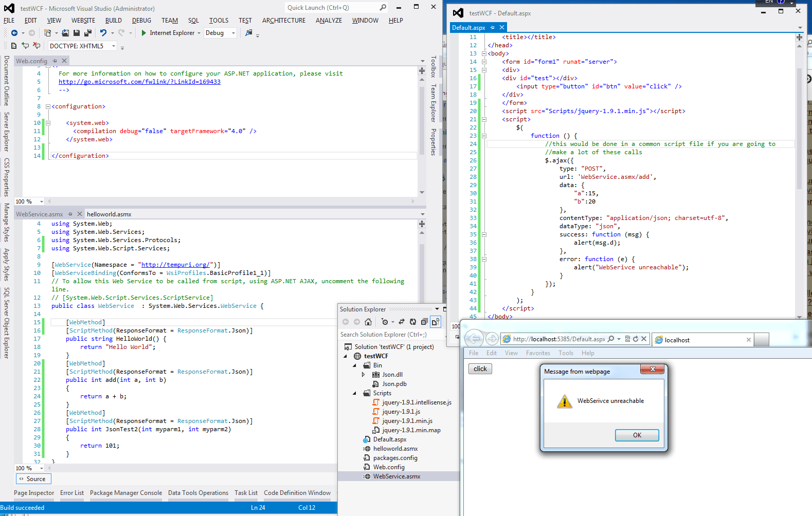
Task: Click the Undo arrow icon
Action: click(103, 33)
